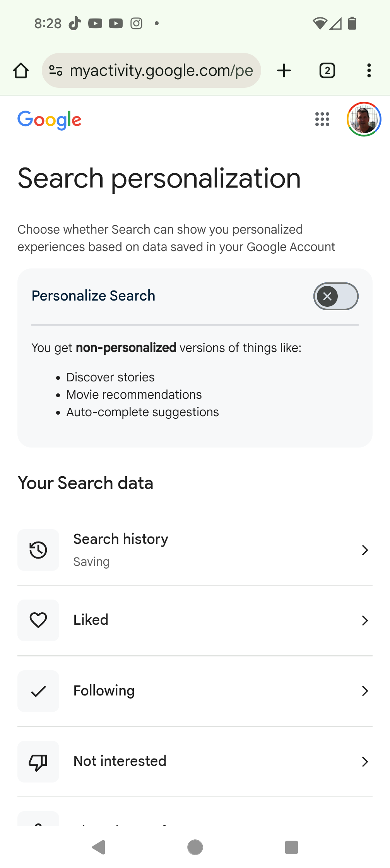
Task: Expand Search history chevron arrow
Action: [364, 550]
